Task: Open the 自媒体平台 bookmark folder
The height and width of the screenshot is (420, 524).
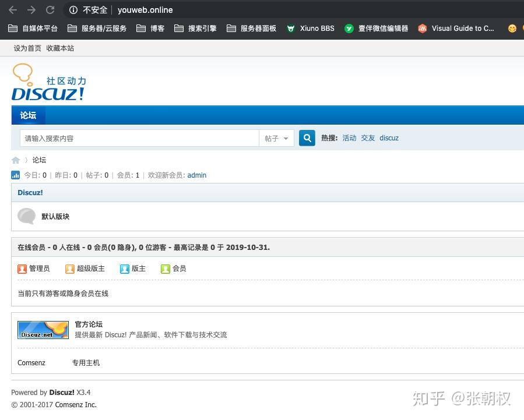Action: [x=33, y=29]
